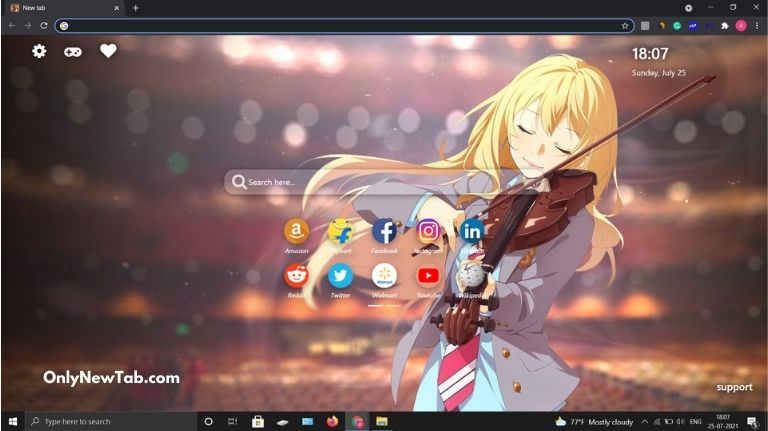
Task: Click the browser forward arrow
Action: (x=28, y=25)
